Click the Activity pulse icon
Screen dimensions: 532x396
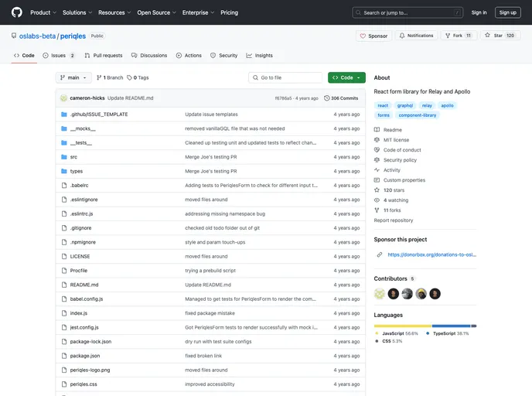point(377,170)
